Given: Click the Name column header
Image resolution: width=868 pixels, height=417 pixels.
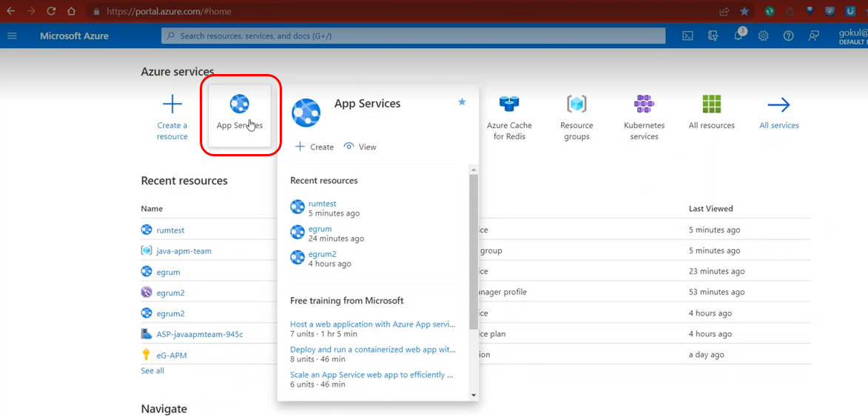Looking at the screenshot, I should (x=152, y=209).
